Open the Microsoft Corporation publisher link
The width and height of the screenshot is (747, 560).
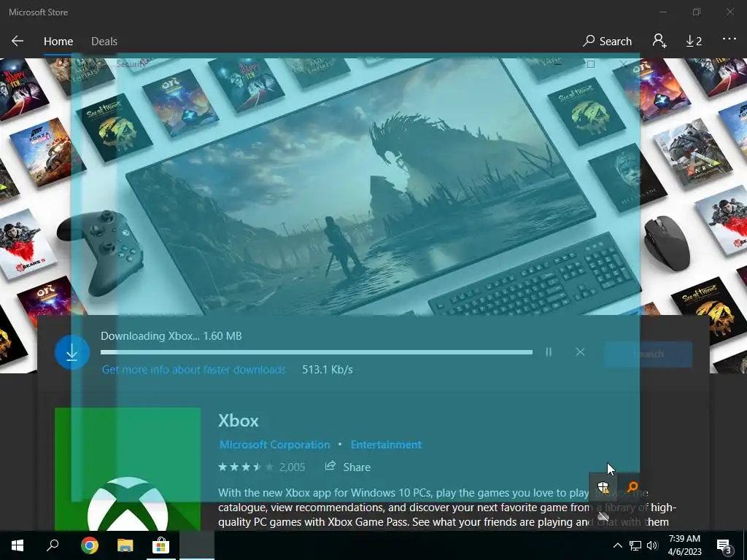pyautogui.click(x=274, y=445)
